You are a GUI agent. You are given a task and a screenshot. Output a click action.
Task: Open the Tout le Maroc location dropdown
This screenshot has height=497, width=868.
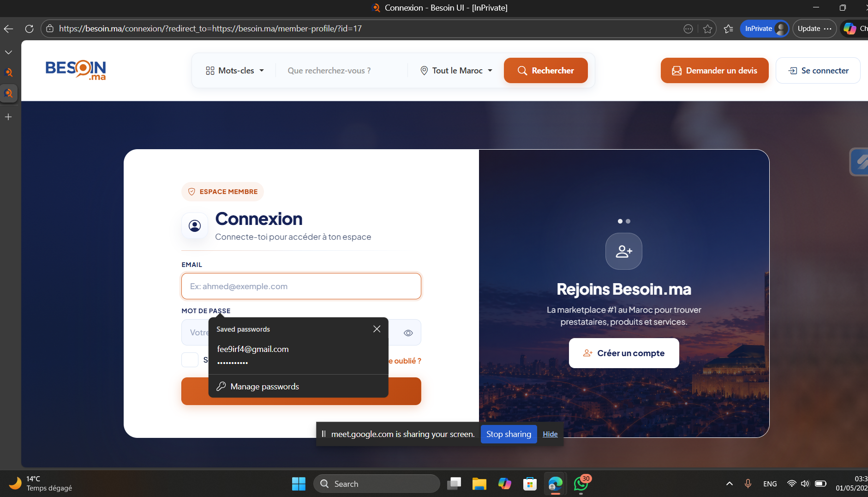point(456,71)
